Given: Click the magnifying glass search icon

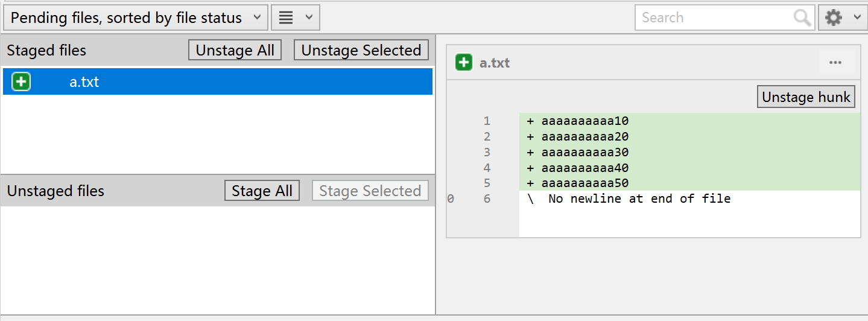Looking at the screenshot, I should [x=802, y=18].
